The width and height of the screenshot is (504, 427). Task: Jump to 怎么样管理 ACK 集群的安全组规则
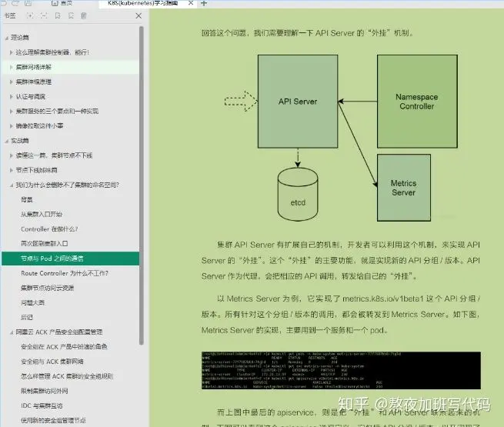click(x=67, y=376)
